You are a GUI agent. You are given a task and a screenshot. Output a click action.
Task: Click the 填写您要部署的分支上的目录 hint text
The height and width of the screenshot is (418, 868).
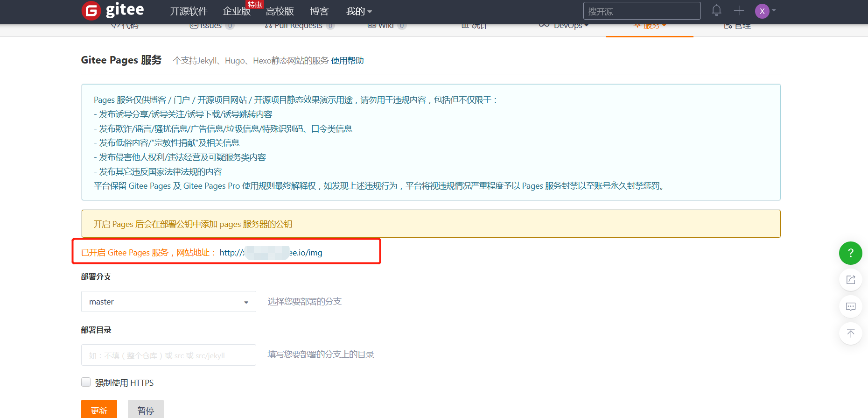pyautogui.click(x=321, y=354)
